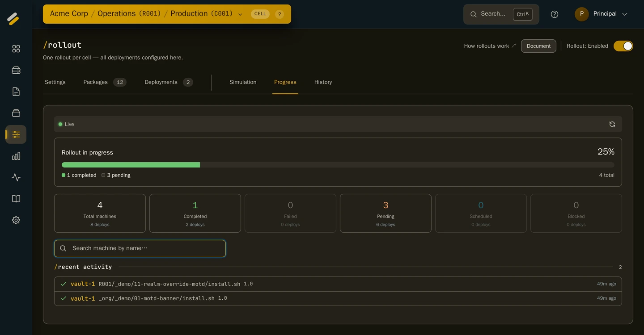Click the 3 pending legend swatch

pos(103,175)
